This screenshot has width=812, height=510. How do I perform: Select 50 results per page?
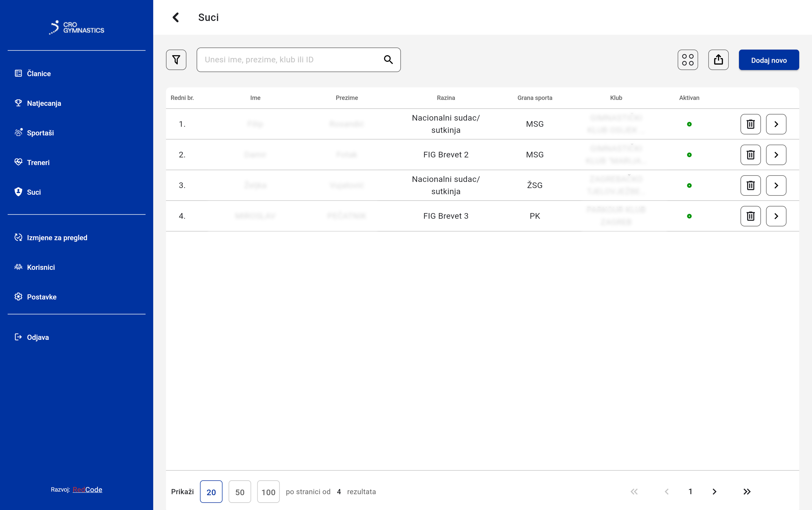[240, 491]
